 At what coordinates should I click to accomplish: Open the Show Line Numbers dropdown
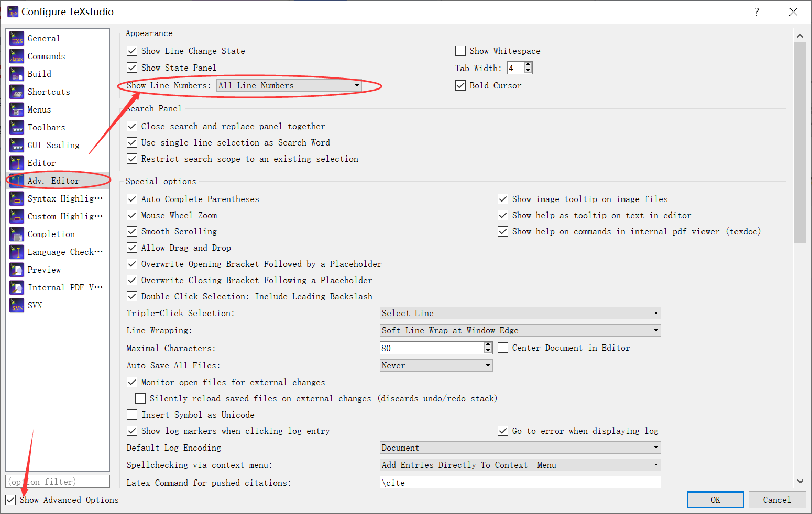289,85
